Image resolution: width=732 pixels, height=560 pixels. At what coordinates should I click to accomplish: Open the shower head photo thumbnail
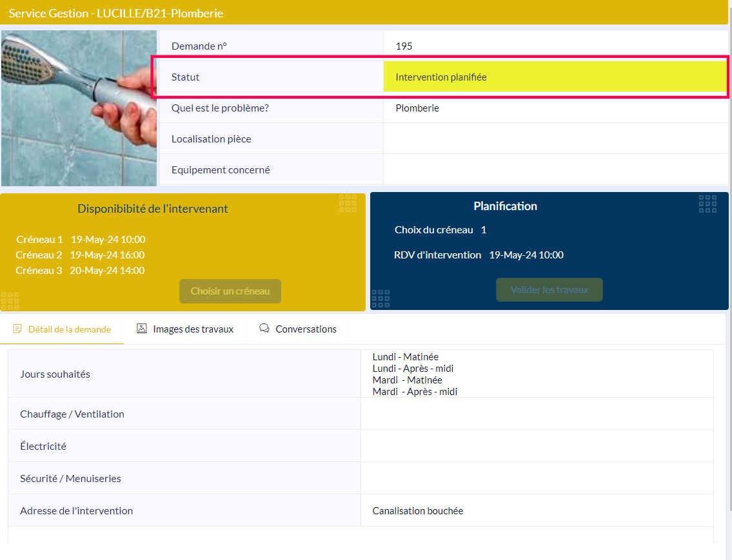coord(79,108)
